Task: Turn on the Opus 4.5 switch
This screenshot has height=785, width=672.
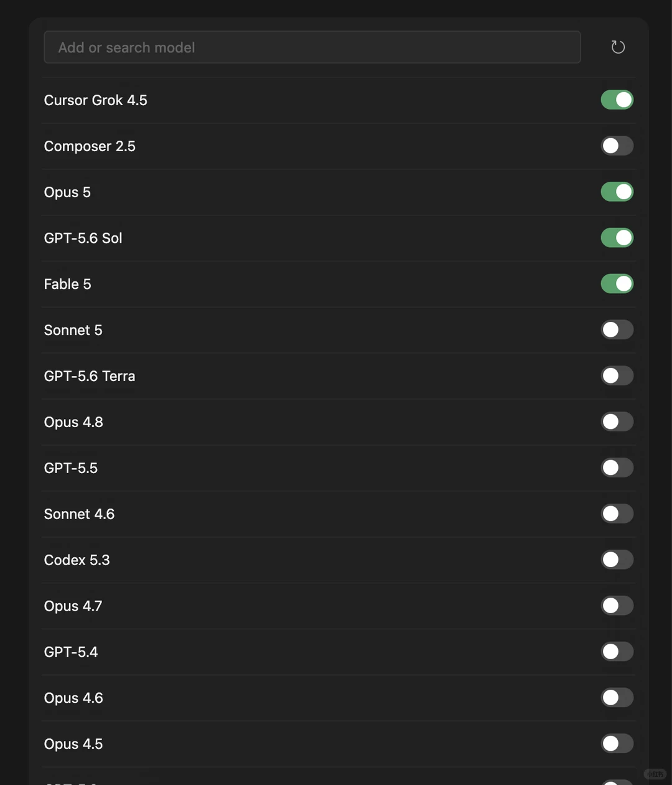Action: [x=617, y=744]
